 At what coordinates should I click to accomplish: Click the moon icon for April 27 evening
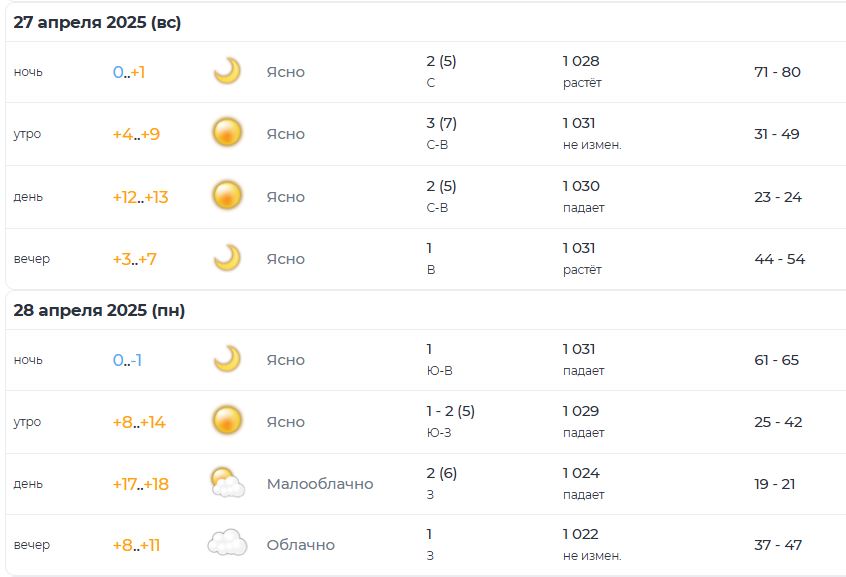click(x=227, y=258)
